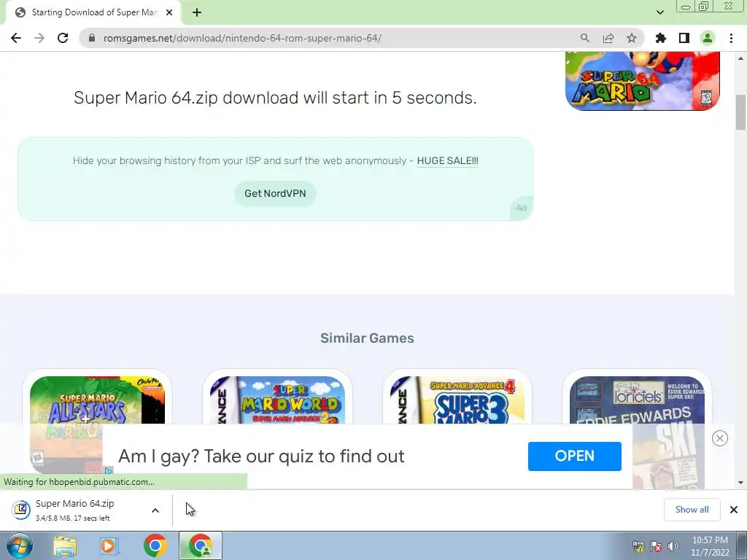Open the zoom magnifier icon in address bar

click(584, 38)
